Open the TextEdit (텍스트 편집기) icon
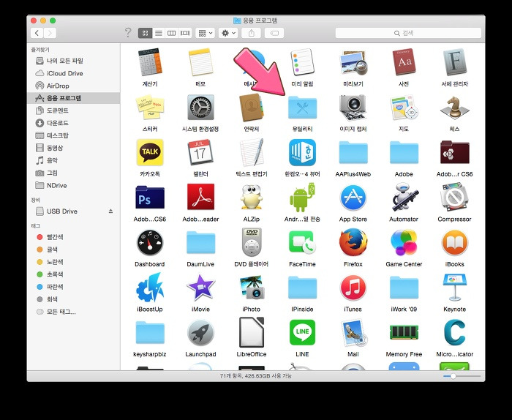 point(252,152)
